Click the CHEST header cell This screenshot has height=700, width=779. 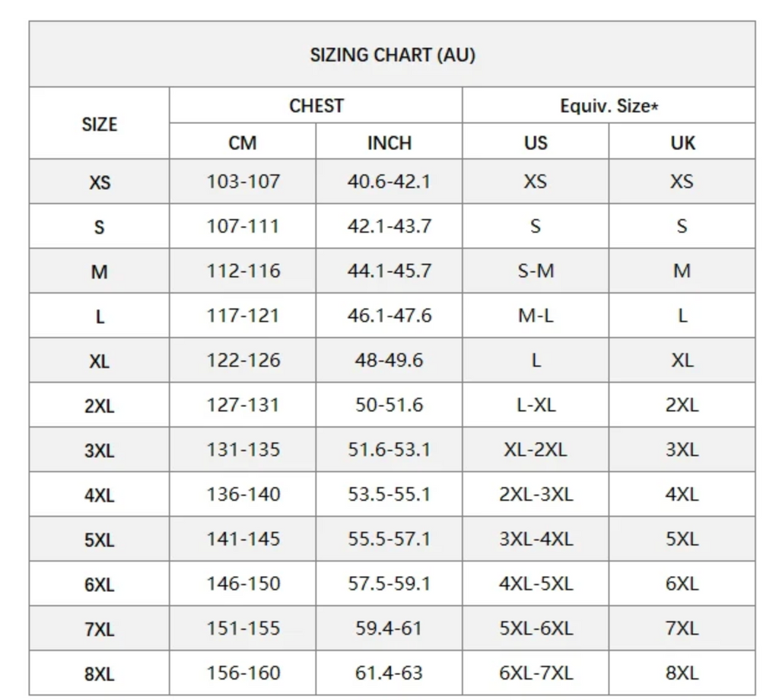(x=316, y=106)
